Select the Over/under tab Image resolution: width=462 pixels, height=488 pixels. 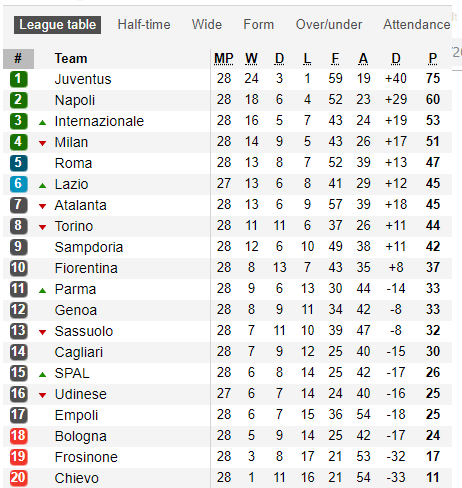[329, 25]
